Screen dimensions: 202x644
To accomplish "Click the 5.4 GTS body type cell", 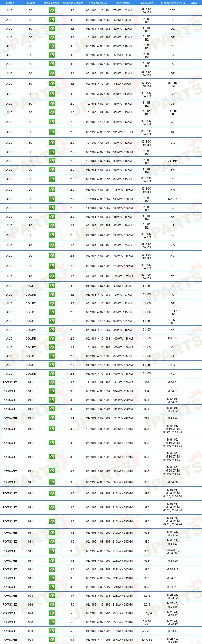I will [x=147, y=640].
